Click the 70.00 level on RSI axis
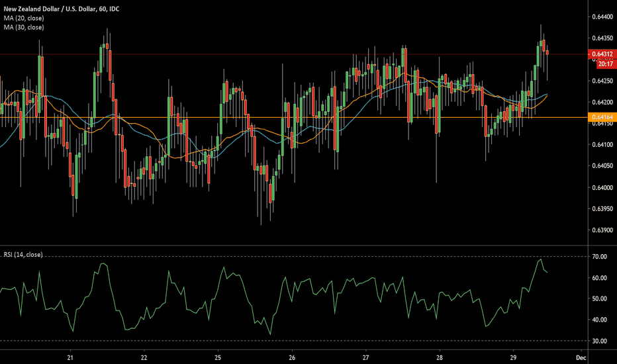The height and width of the screenshot is (364, 617). click(600, 256)
